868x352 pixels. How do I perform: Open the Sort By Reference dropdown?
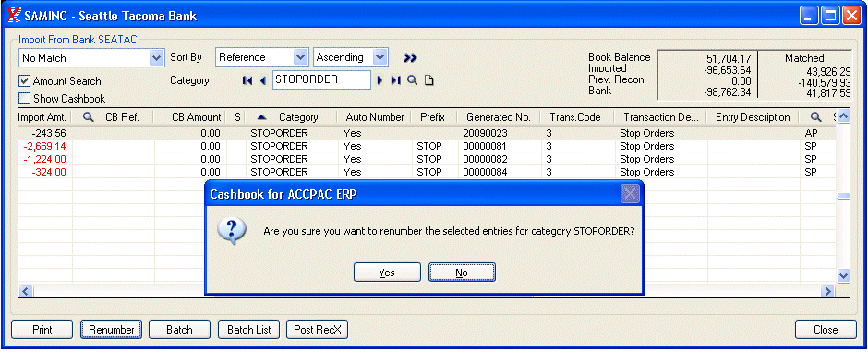[x=301, y=57]
